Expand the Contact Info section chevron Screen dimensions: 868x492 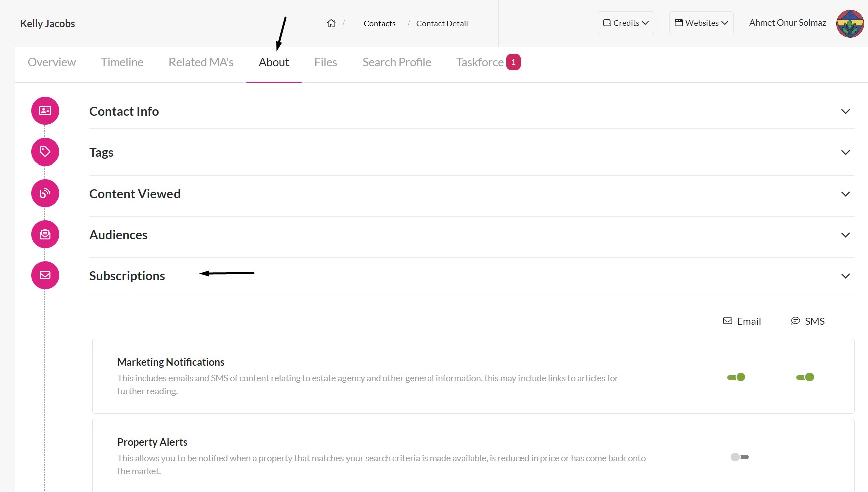coord(845,111)
